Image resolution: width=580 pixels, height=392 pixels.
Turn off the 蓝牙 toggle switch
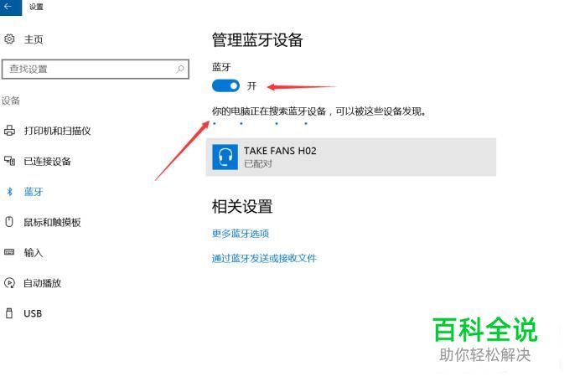225,86
